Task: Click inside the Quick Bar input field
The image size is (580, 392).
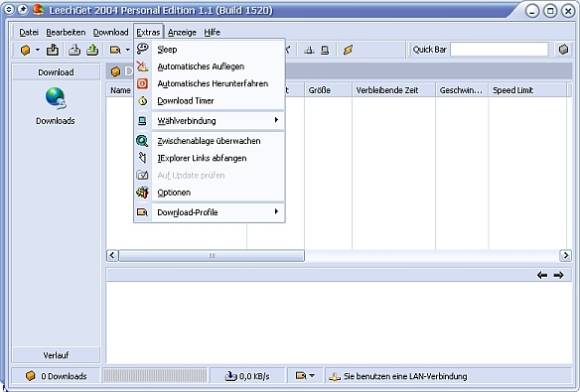Action: coord(499,50)
